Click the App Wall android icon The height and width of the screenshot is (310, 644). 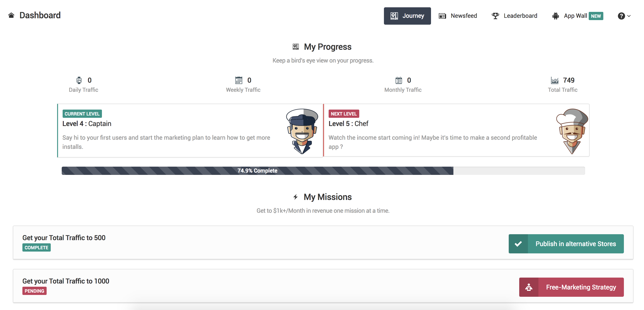[556, 16]
